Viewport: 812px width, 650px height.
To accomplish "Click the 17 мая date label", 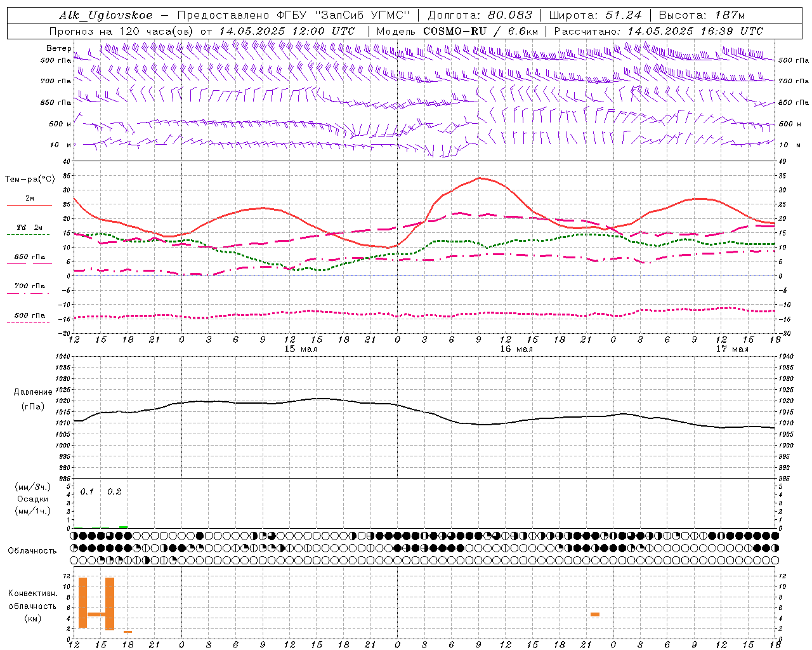I will 732,349.
